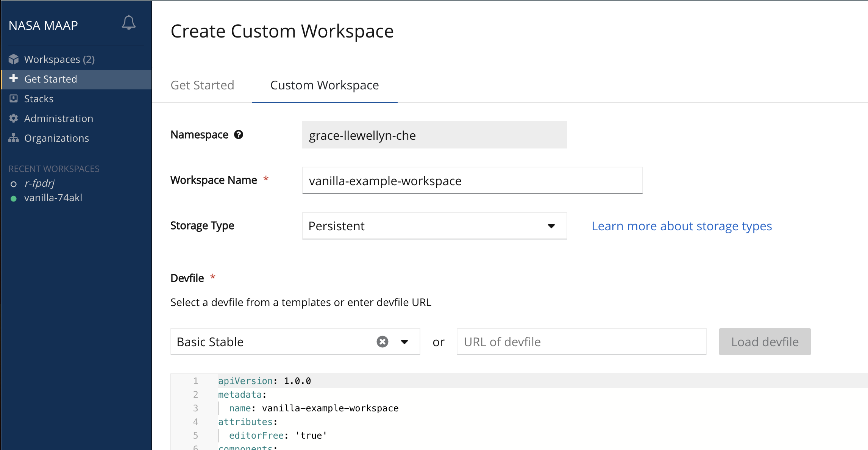Click the Organizations hierarchy icon
The height and width of the screenshot is (450, 868).
click(14, 138)
